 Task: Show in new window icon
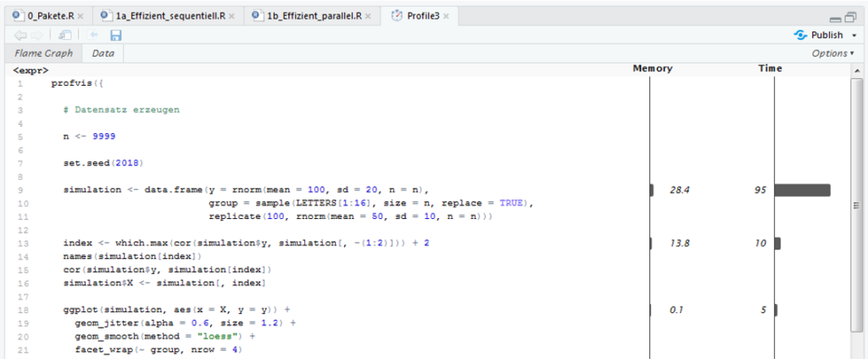click(64, 36)
